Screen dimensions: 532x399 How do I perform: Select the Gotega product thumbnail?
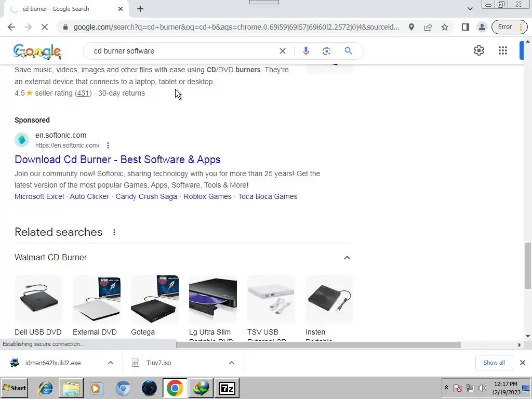point(155,299)
